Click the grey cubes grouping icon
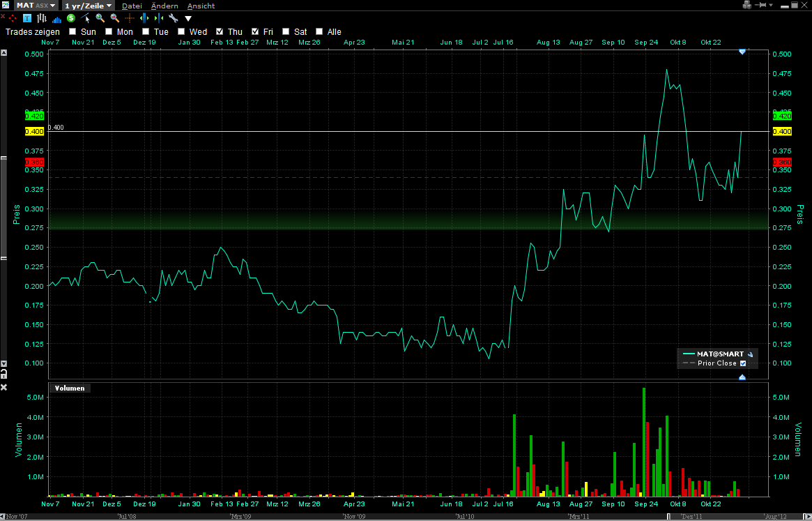812x521 pixels. pos(746,5)
